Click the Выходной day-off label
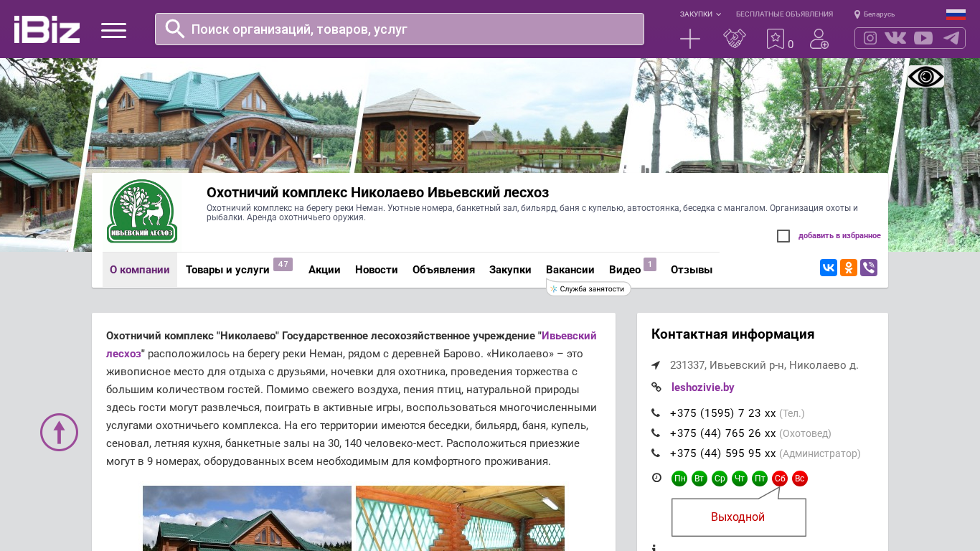This screenshot has width=980, height=551. 738,517
